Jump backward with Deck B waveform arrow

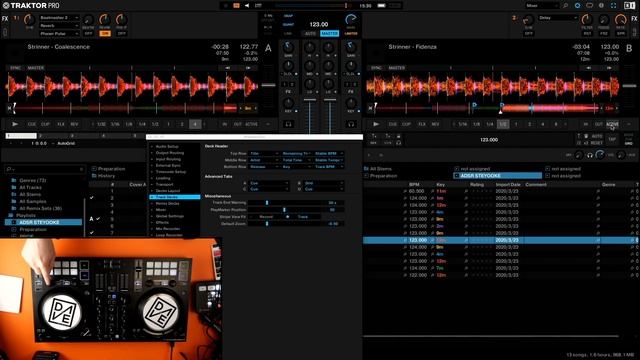click(588, 68)
